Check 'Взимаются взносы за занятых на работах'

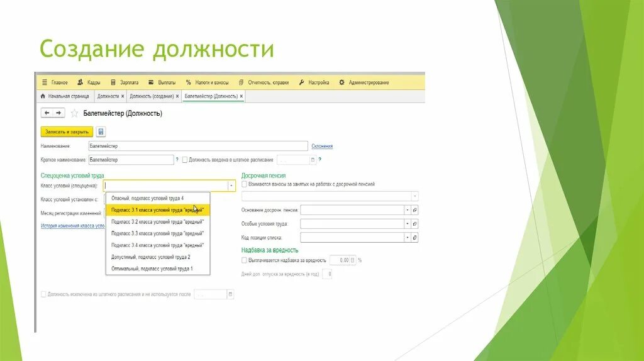pyautogui.click(x=245, y=184)
